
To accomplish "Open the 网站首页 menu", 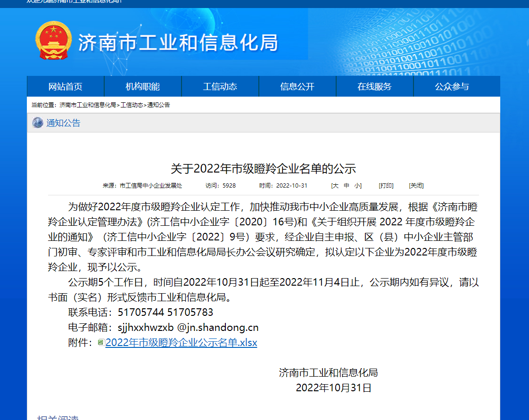I will pos(66,86).
